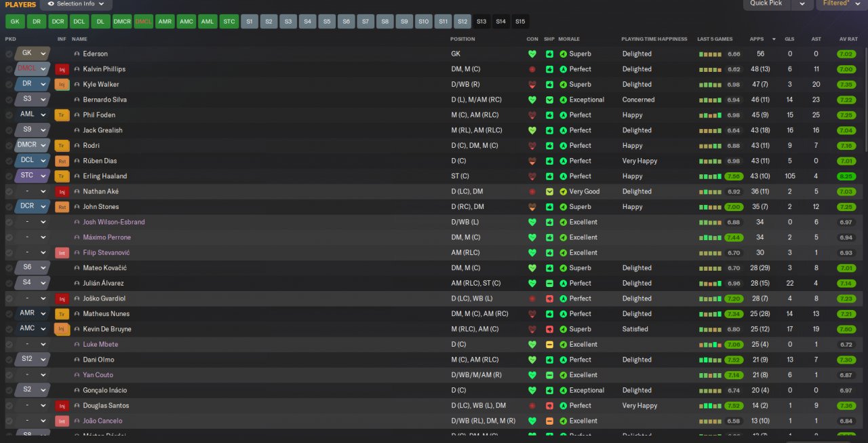Click Ederson's last 5 games form bar
Screen dimensions: 868x443
[x=710, y=54]
